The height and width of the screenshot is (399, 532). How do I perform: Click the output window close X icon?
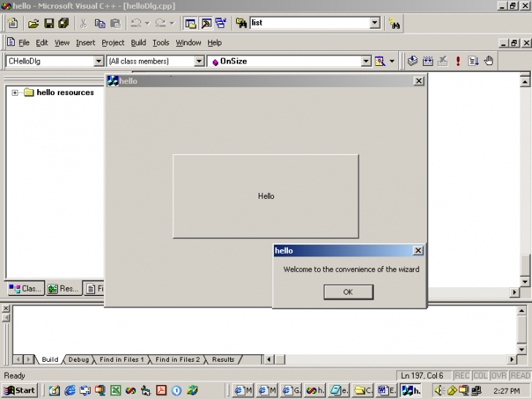(6, 308)
